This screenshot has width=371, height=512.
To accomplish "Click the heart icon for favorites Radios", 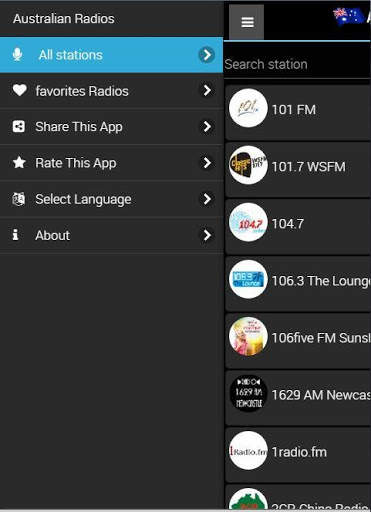I will tap(20, 90).
